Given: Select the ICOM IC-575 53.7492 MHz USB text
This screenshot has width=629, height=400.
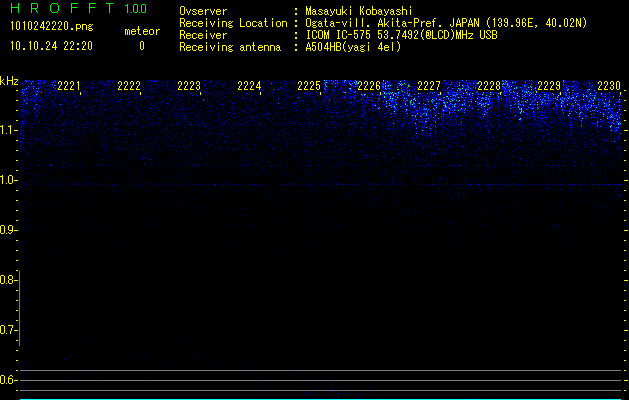Looking at the screenshot, I should pos(401,35).
